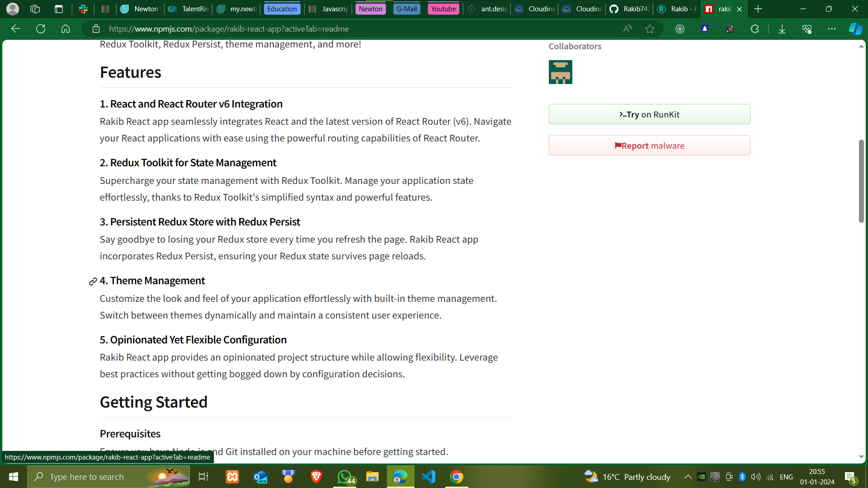Open Brave browser from the taskbar

click(316, 477)
